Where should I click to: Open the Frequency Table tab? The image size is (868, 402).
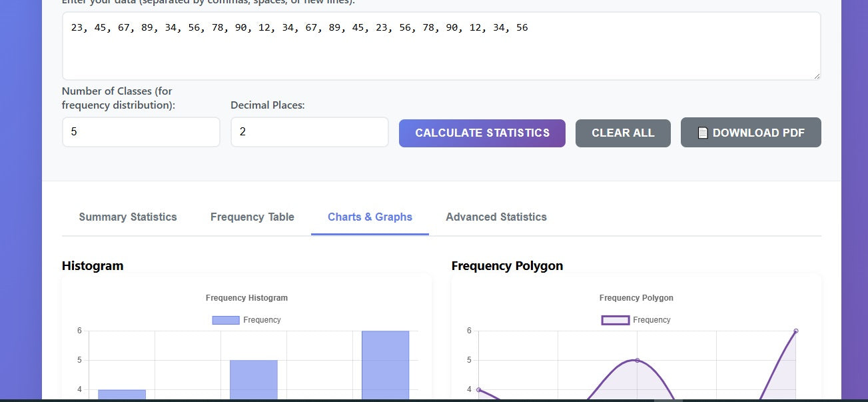point(252,217)
